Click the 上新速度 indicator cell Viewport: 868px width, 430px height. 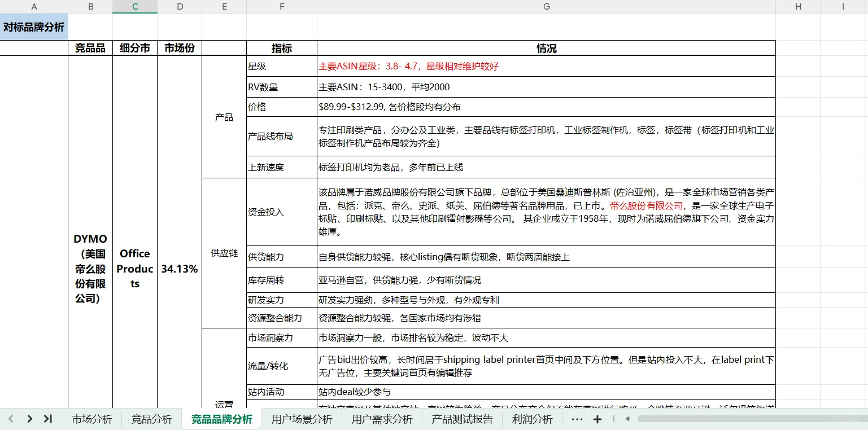(282, 167)
